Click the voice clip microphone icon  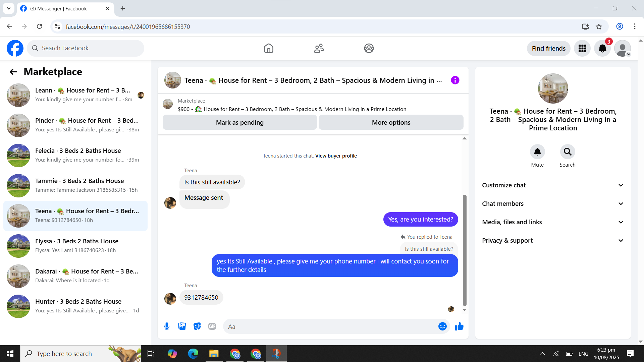167,326
